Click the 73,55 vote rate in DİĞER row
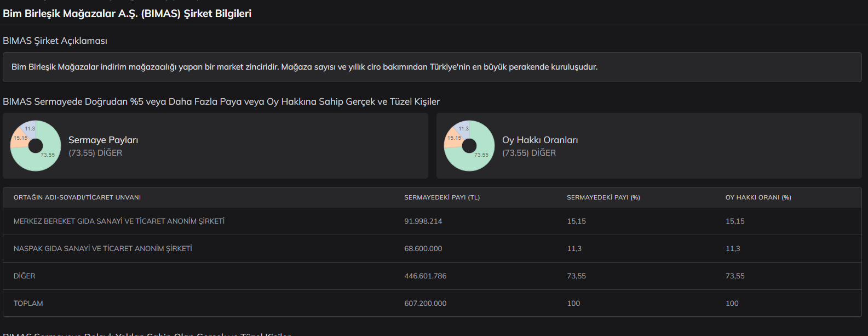This screenshot has height=336, width=868. point(735,276)
